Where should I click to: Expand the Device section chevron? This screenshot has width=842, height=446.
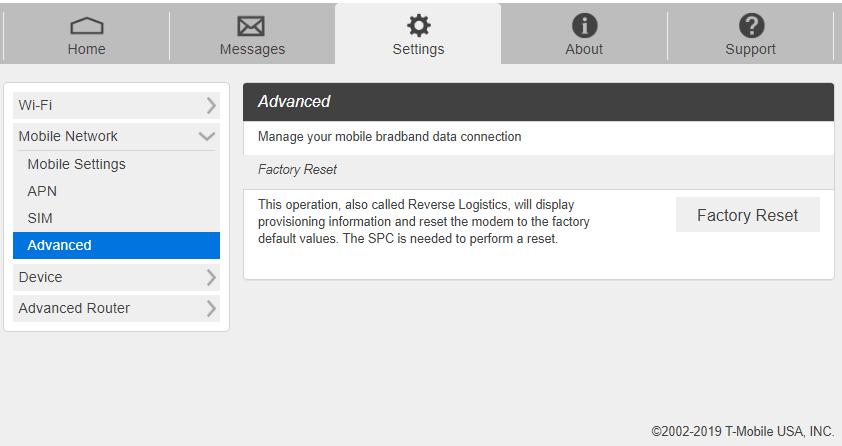pyautogui.click(x=210, y=277)
